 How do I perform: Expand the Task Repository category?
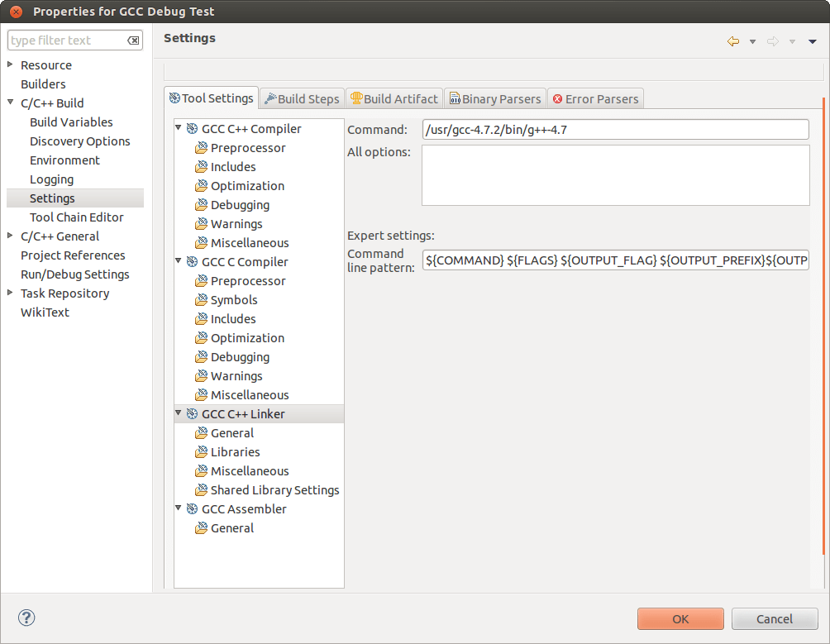(10, 293)
